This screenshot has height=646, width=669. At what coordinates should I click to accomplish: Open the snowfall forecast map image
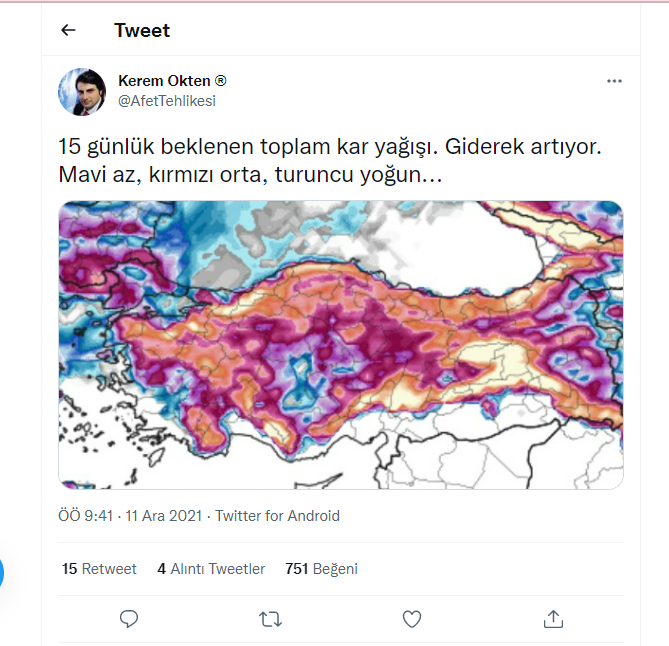tap(340, 344)
